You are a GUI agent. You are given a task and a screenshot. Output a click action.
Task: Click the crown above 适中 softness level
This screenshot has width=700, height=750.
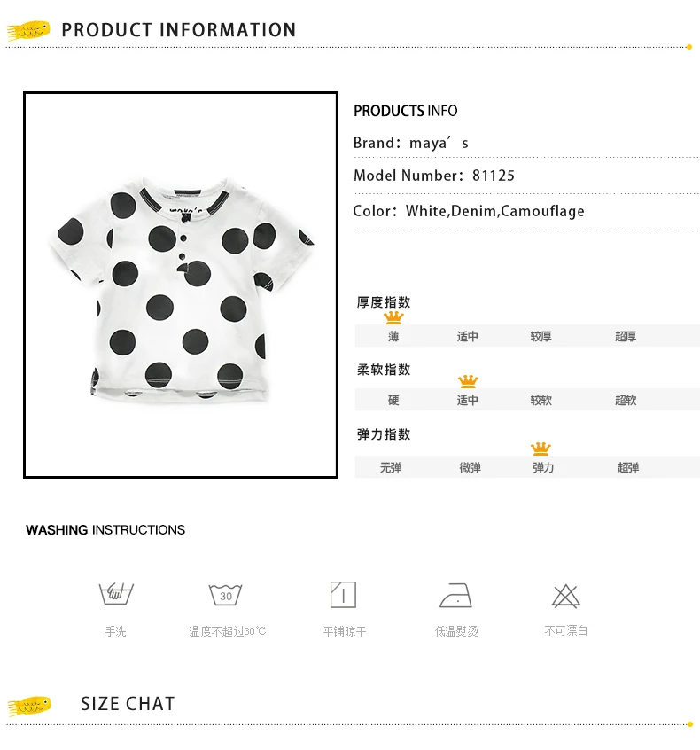pyautogui.click(x=468, y=381)
